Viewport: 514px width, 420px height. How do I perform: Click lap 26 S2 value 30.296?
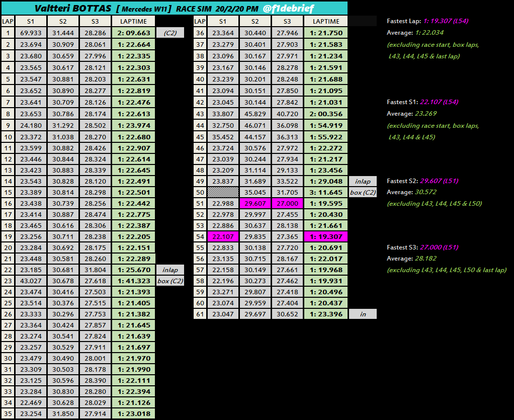tap(63, 314)
